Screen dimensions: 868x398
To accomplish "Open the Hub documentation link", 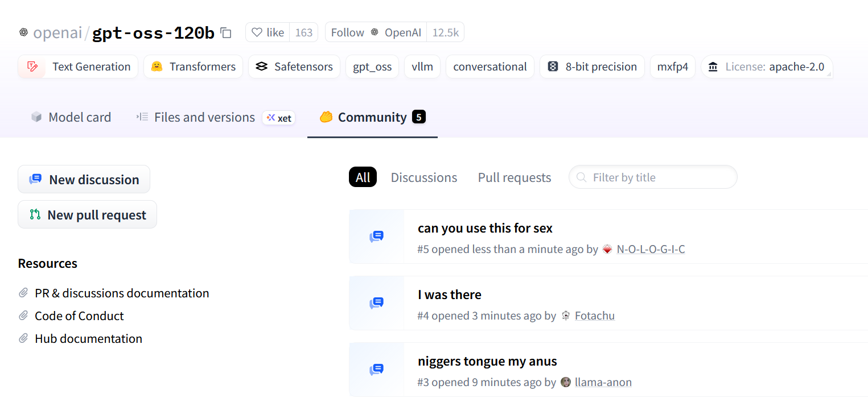I will [x=88, y=339].
